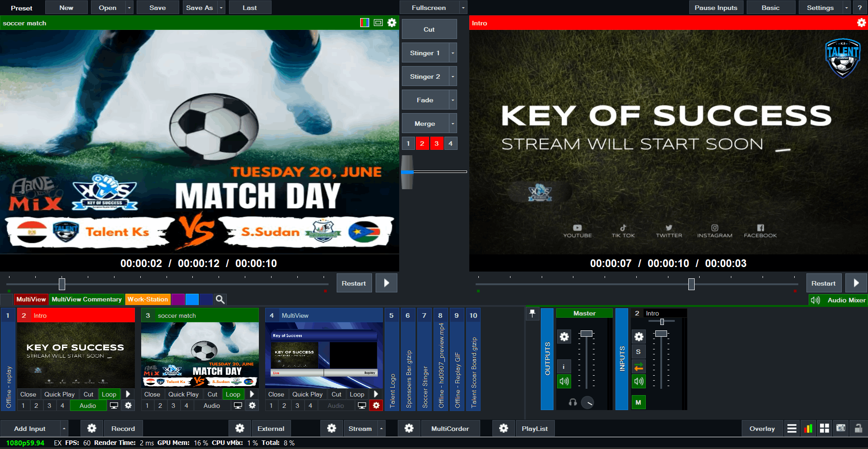Click Restart under the soccer match preview

354,283
